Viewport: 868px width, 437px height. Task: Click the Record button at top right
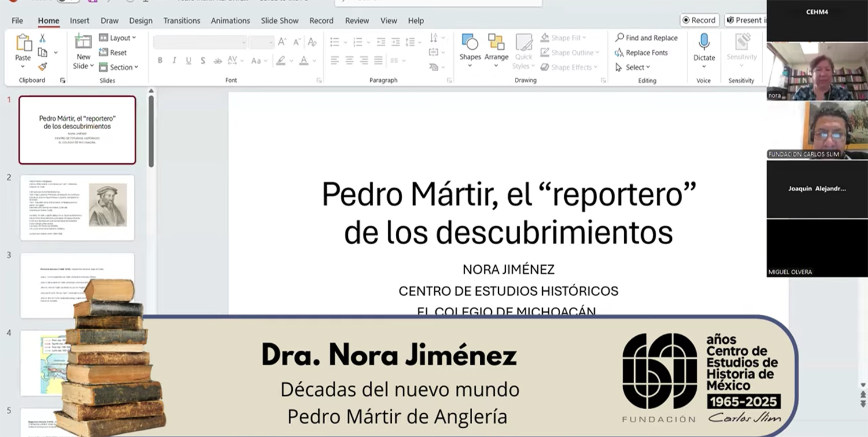(x=699, y=20)
